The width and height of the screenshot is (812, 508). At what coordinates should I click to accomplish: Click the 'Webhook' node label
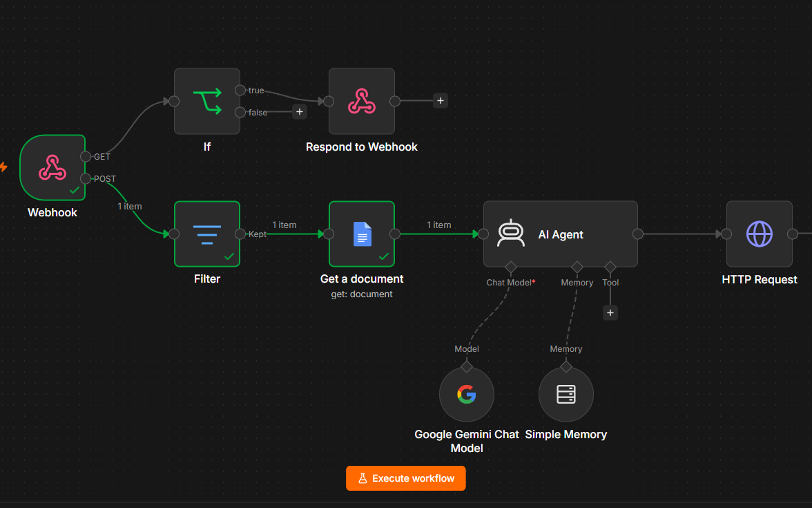click(x=52, y=213)
